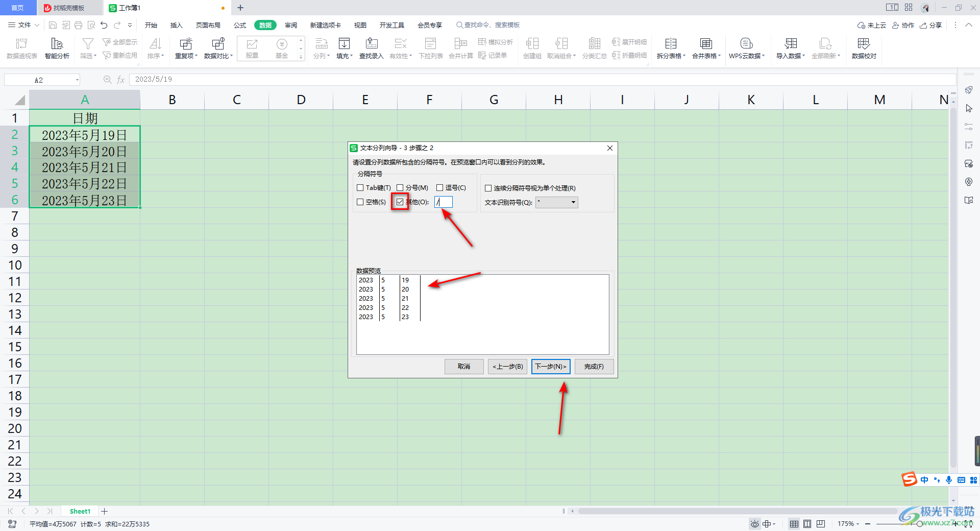Click the 下一步(N)> next button
The width and height of the screenshot is (980, 531).
coord(551,367)
